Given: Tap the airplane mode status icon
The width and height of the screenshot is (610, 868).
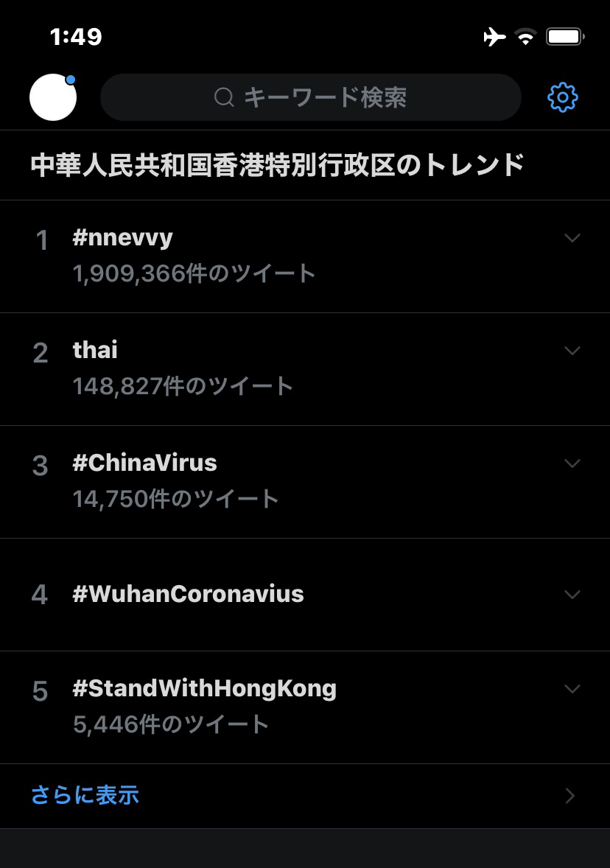Looking at the screenshot, I should pos(494,37).
